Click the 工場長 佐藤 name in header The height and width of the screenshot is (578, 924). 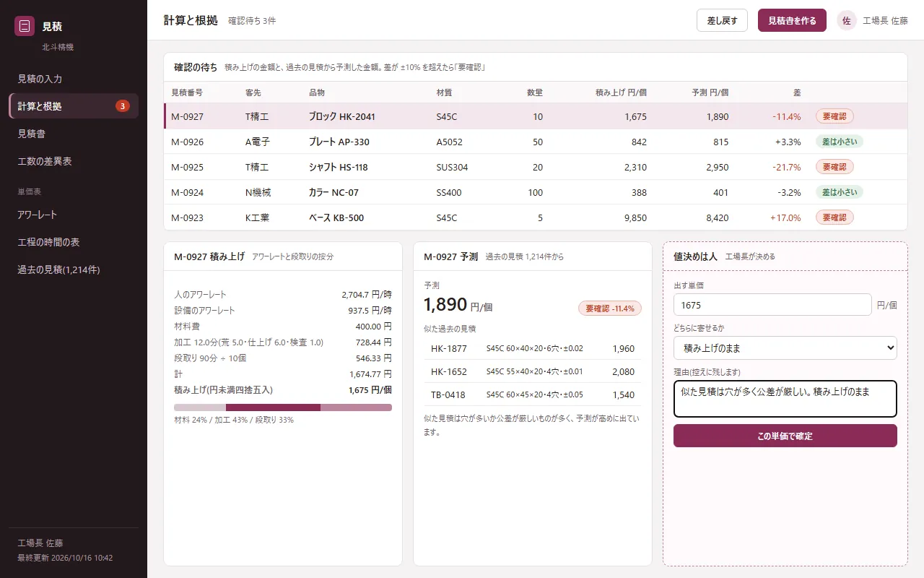(886, 20)
